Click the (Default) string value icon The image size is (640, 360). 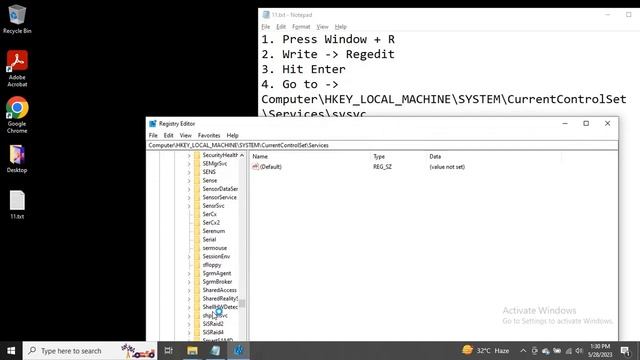point(256,167)
